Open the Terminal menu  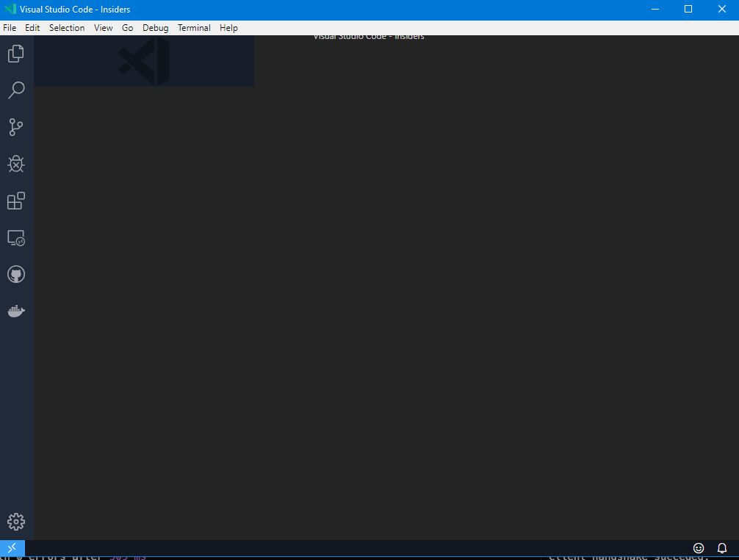point(194,28)
